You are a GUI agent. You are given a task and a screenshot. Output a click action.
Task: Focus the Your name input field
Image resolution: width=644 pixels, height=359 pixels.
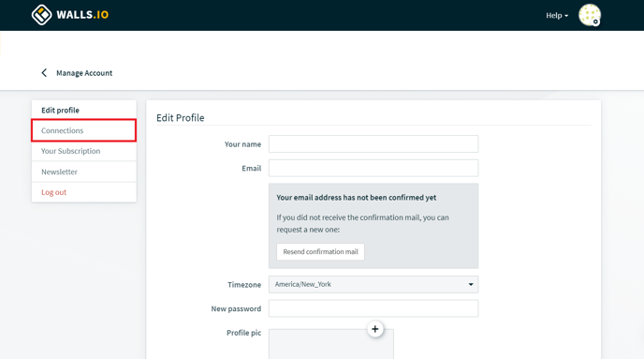click(x=373, y=144)
